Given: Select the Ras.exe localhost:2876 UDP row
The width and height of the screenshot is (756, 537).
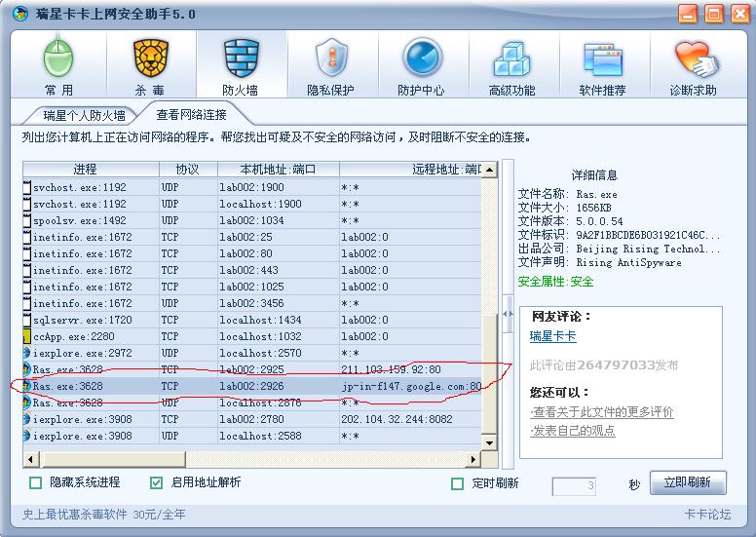Looking at the screenshot, I should [x=252, y=403].
